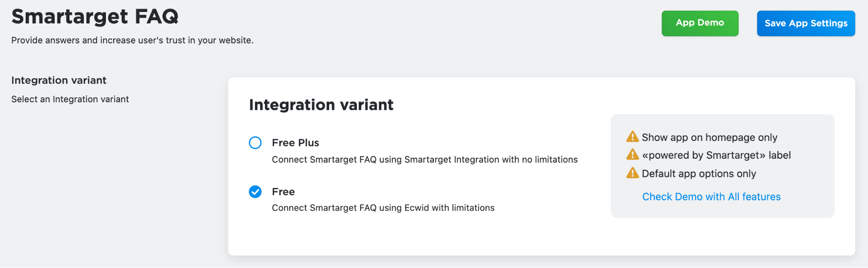Click the Free Plus description text
Image resolution: width=868 pixels, height=268 pixels.
click(x=425, y=160)
